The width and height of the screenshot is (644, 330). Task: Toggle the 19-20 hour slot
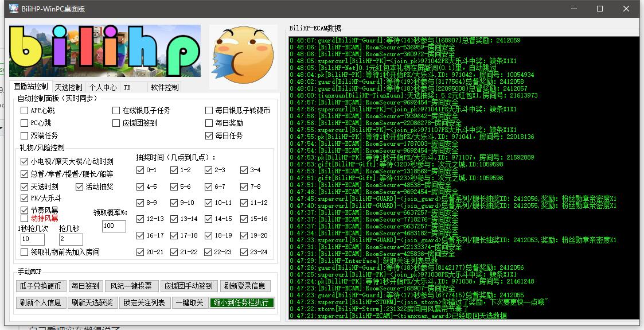click(x=244, y=235)
